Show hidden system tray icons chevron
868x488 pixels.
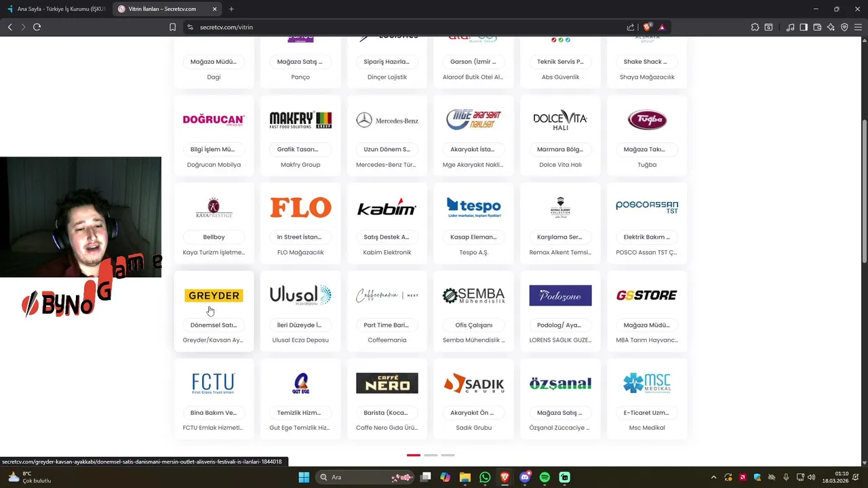coord(713,477)
